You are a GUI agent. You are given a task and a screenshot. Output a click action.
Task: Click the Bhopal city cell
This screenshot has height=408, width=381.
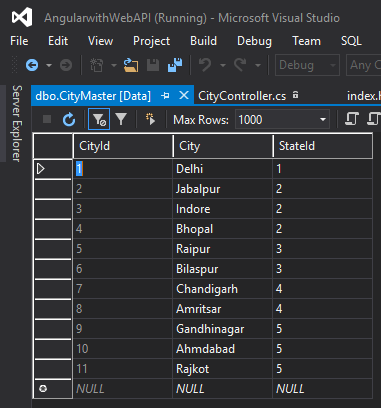coord(223,229)
